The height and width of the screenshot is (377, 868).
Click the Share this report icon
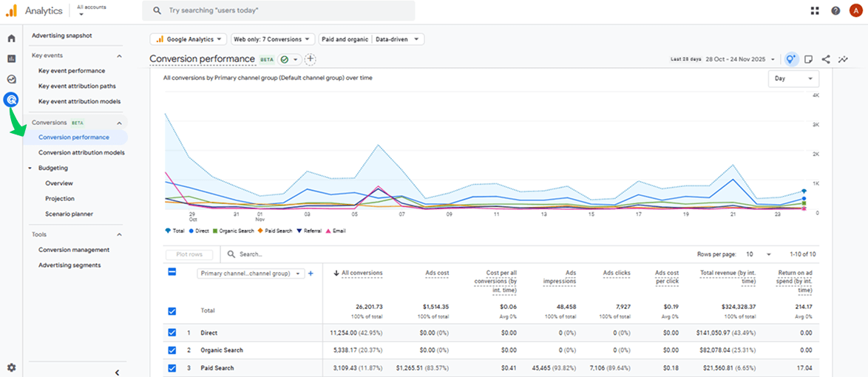826,59
